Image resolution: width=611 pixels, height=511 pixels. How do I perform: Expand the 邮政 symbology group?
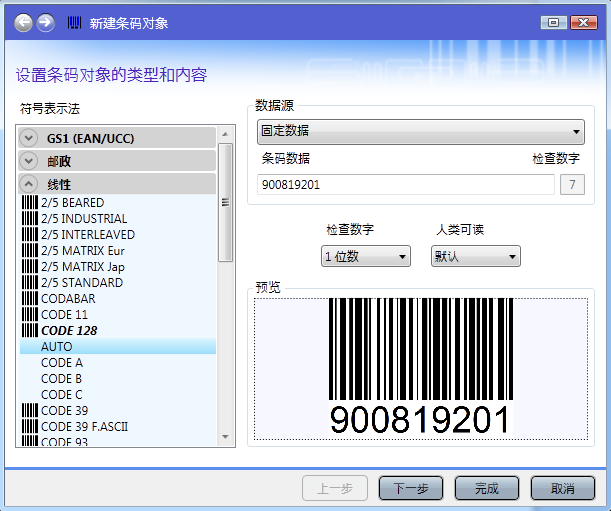[x=28, y=161]
